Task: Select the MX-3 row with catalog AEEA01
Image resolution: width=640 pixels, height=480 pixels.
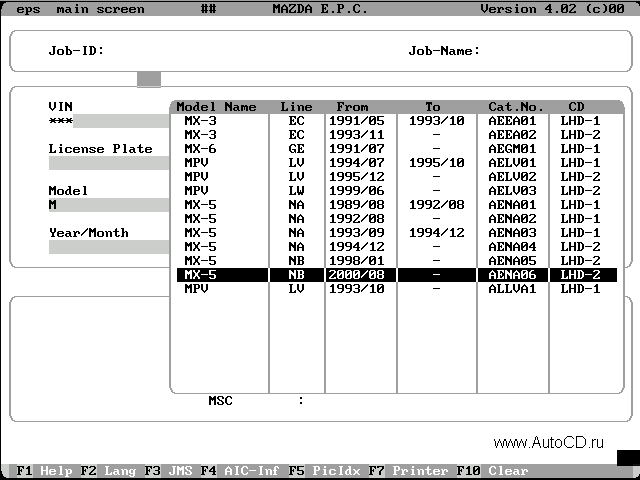Action: pos(397,121)
